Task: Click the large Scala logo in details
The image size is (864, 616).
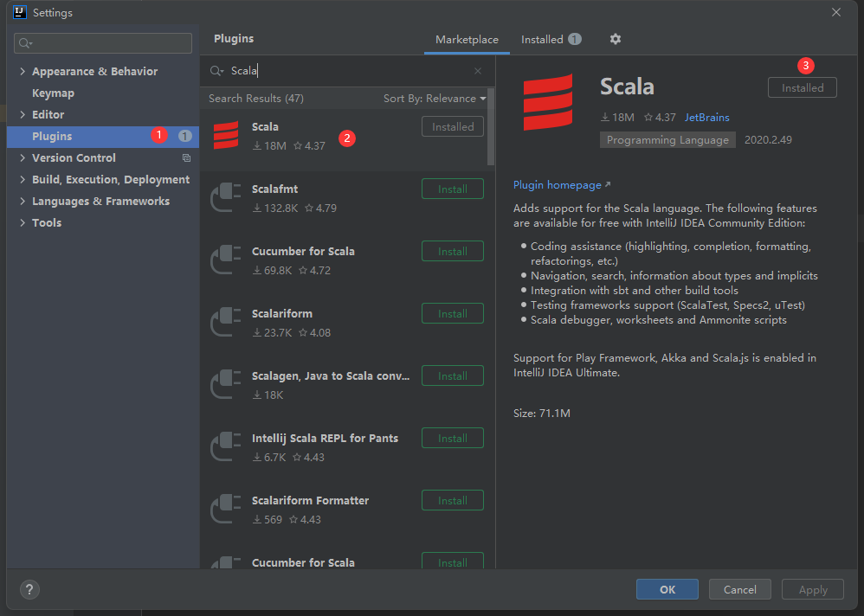Action: 548,102
